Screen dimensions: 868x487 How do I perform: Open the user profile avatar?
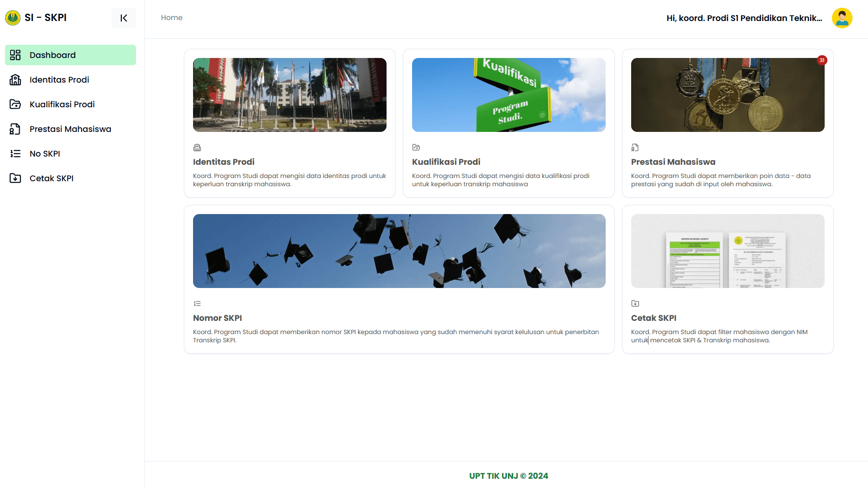[842, 18]
